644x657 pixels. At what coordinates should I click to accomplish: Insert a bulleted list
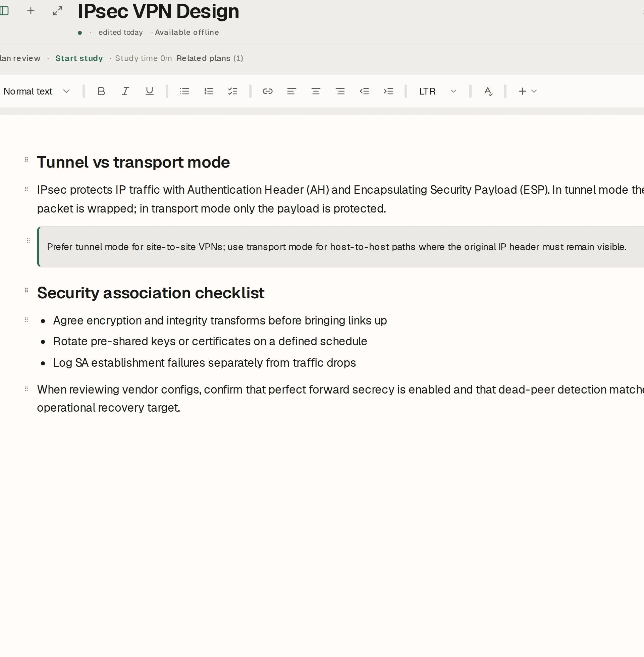click(184, 91)
